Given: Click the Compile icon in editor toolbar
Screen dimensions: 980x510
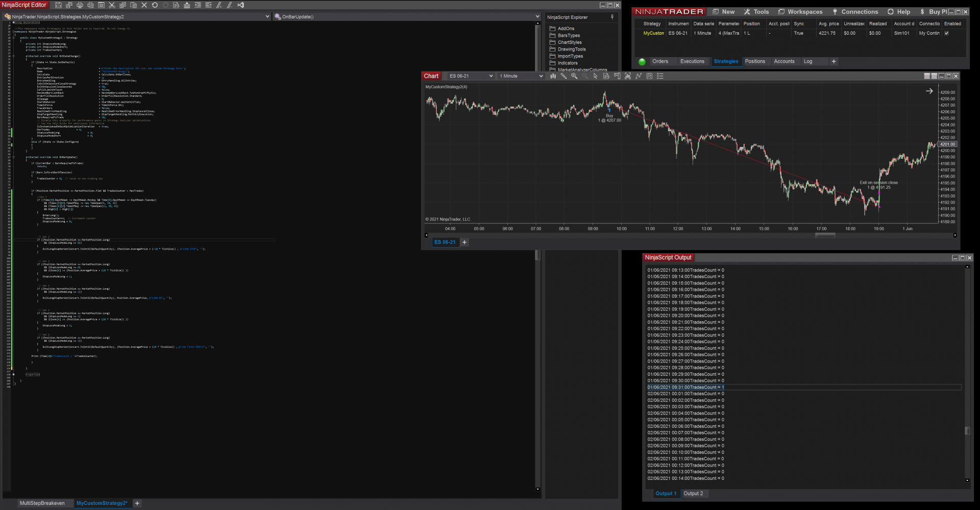Looking at the screenshot, I should pyautogui.click(x=187, y=5).
